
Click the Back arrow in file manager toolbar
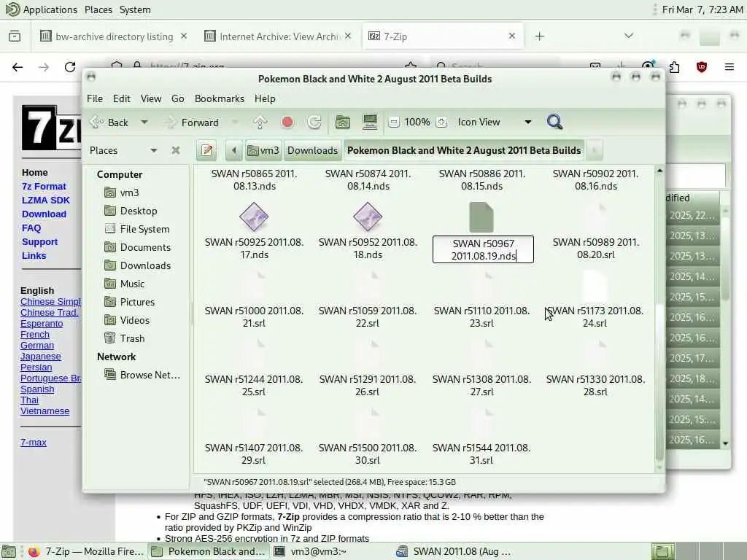point(109,122)
